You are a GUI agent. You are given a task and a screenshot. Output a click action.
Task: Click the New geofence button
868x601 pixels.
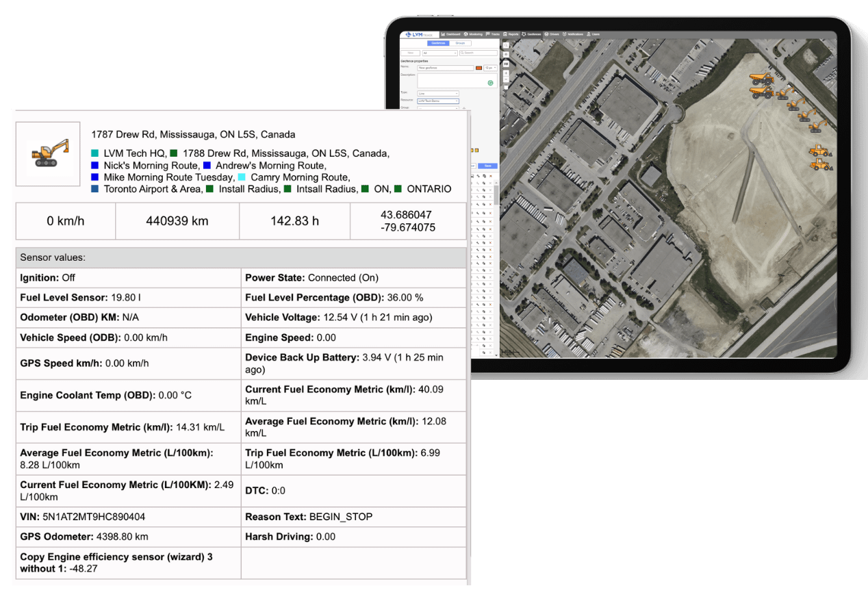click(x=410, y=53)
